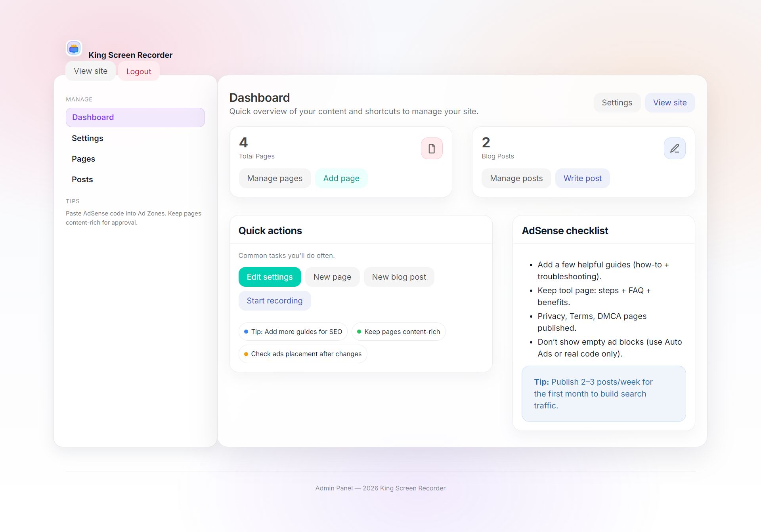The height and width of the screenshot is (532, 761).
Task: Go to Settings in the sidebar
Action: point(88,138)
